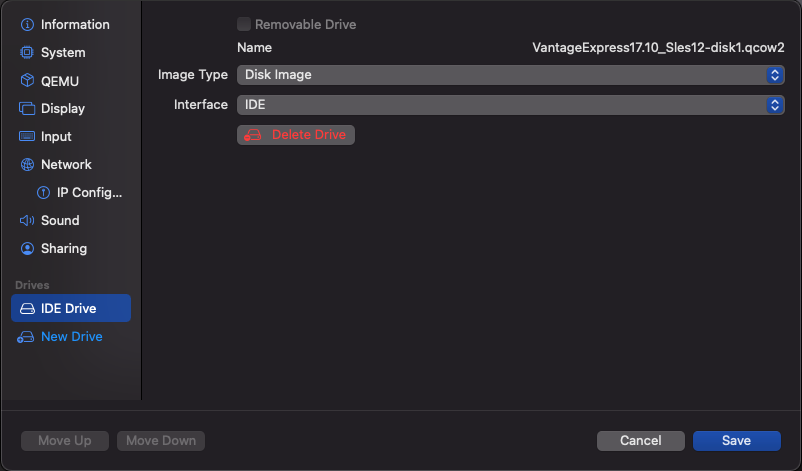Open the Sharing settings section
802x471 pixels.
pyautogui.click(x=71, y=249)
